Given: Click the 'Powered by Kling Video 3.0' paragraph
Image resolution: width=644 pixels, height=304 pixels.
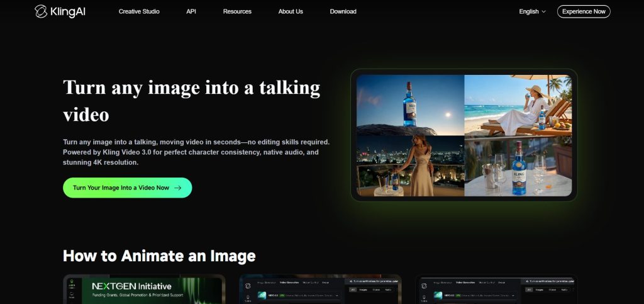Looking at the screenshot, I should coord(196,152).
